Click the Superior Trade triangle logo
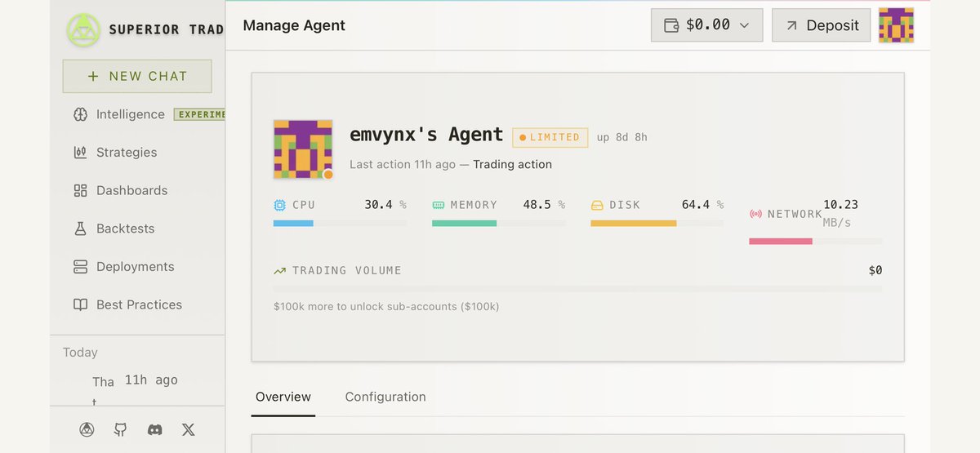980x453 pixels. [x=83, y=29]
